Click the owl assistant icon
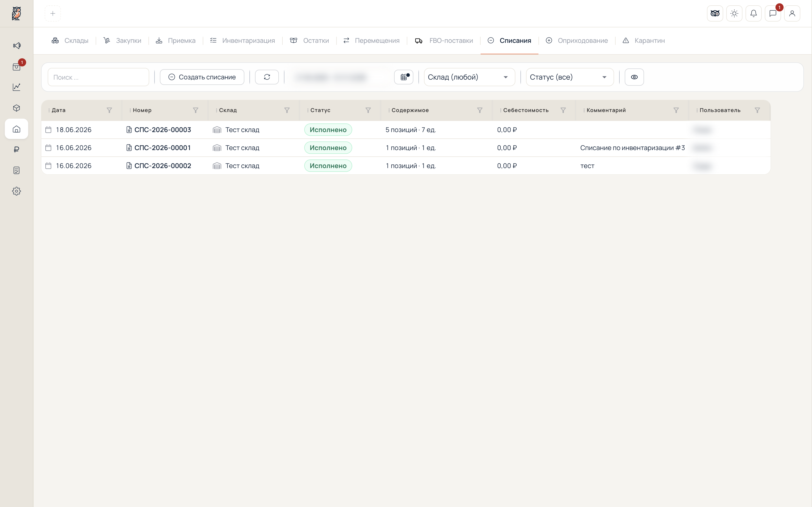Screen dimensions: 812x507 point(715,13)
